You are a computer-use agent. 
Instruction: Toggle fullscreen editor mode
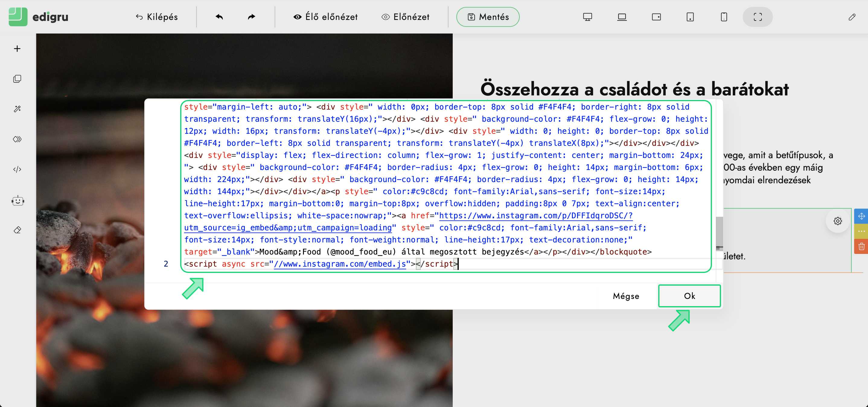point(758,17)
